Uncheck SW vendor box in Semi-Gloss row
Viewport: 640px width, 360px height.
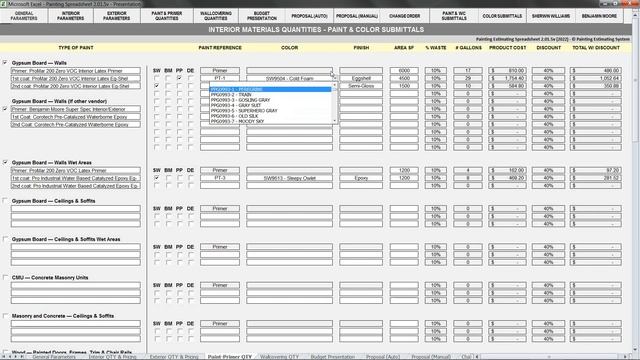click(x=157, y=86)
